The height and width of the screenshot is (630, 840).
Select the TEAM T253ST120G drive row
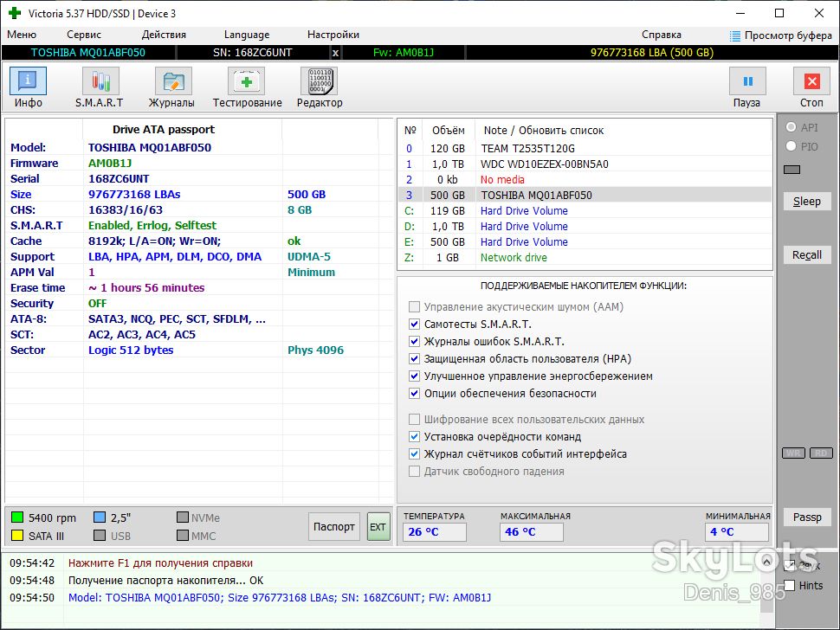point(585,148)
